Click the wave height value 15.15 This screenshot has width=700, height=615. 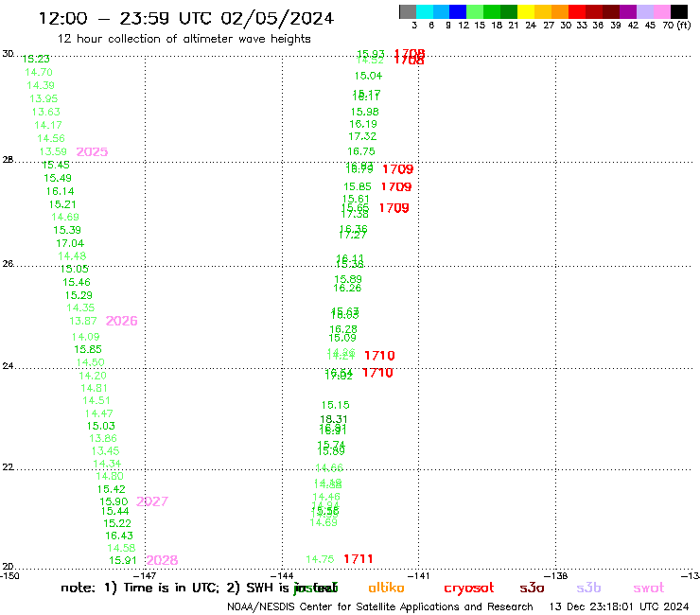pyautogui.click(x=336, y=405)
